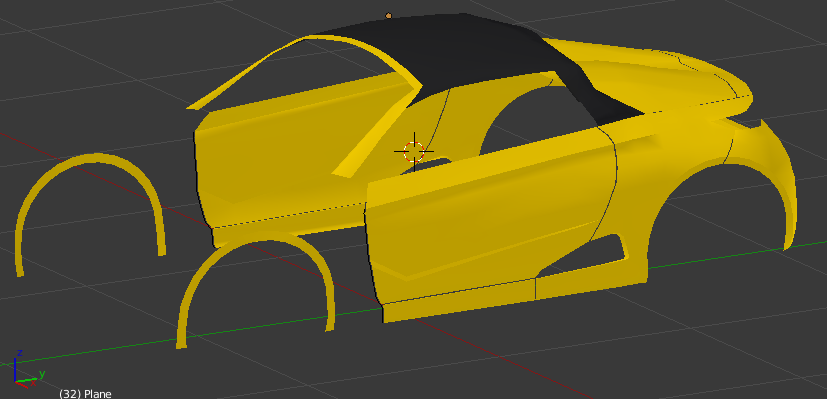Select the small orange object origin dot
This screenshot has width=827, height=399.
389,16
